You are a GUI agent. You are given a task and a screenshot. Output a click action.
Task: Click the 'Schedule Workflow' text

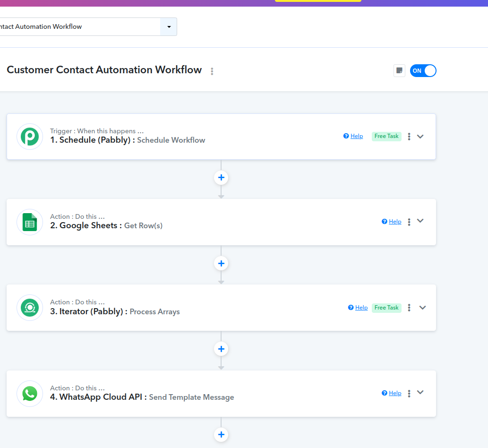(171, 140)
